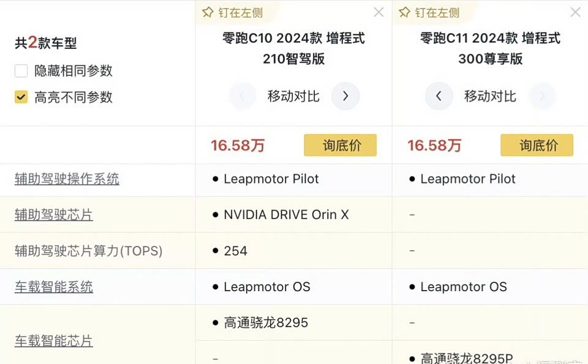Remove 零跑C10 column with X icon
The height and width of the screenshot is (364, 588).
click(x=379, y=12)
